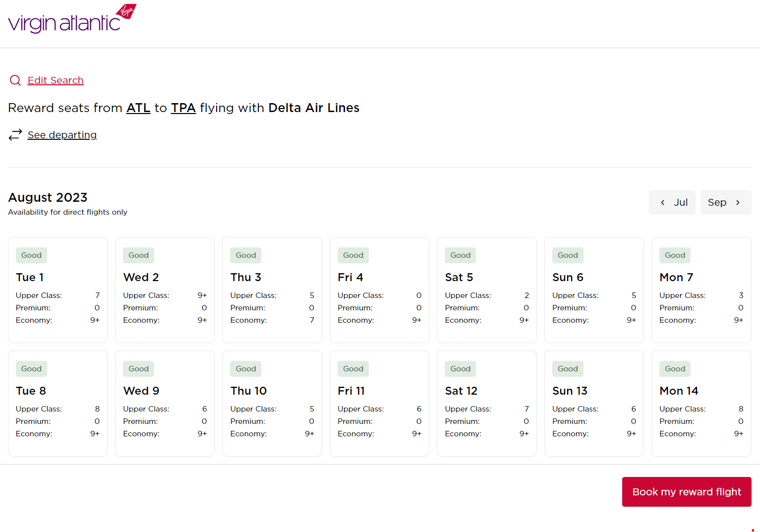Click the magnifying glass search icon
The image size is (760, 532).
(x=15, y=80)
